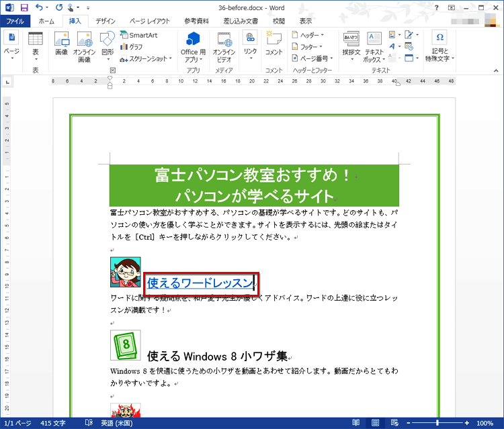Open the undo history dropdown arrow

[47, 7]
